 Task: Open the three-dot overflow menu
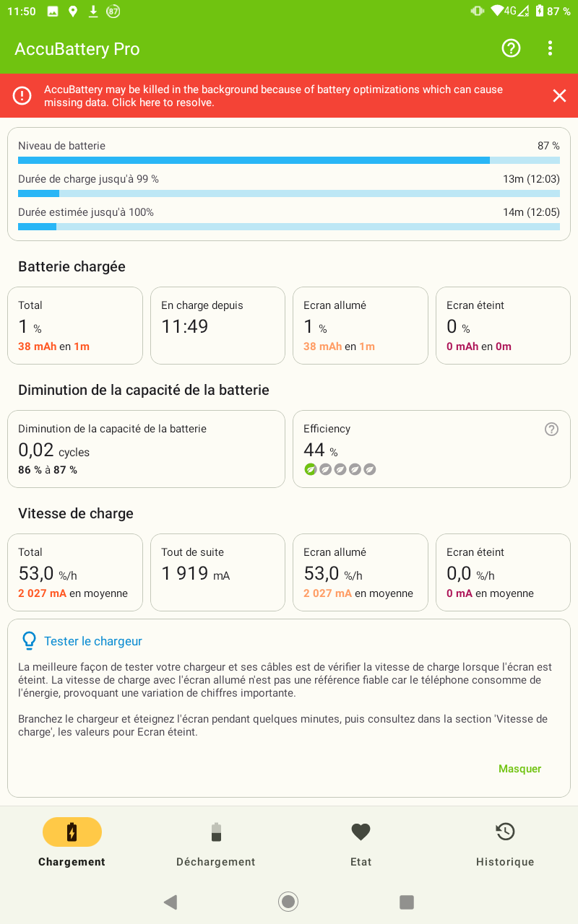pyautogui.click(x=550, y=48)
